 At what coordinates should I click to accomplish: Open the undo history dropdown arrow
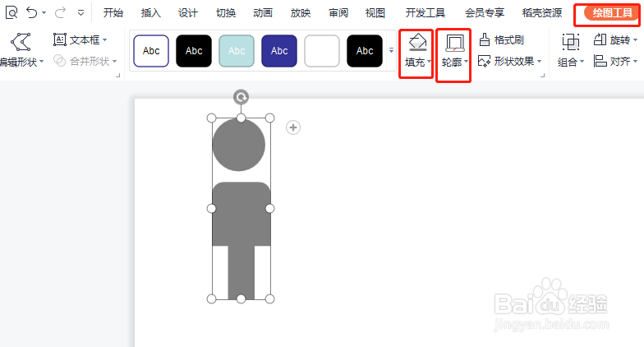pyautogui.click(x=44, y=13)
